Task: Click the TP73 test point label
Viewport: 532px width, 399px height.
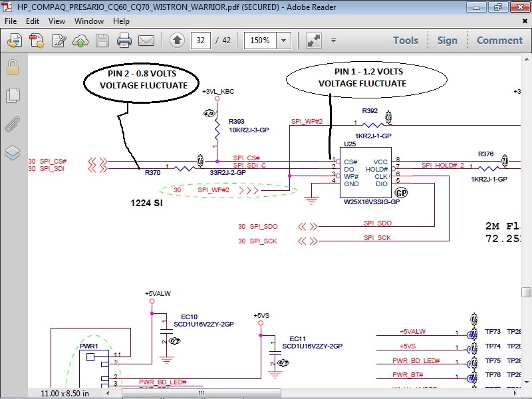Action: point(493,331)
